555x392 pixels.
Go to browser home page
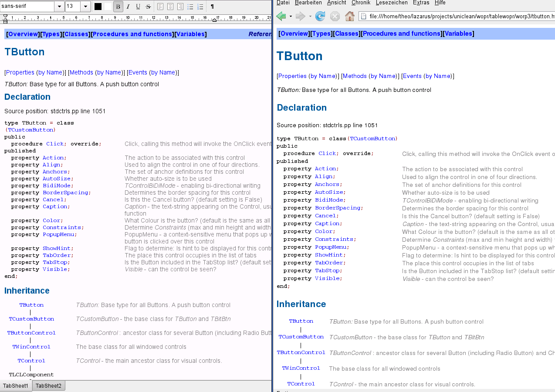click(x=349, y=17)
